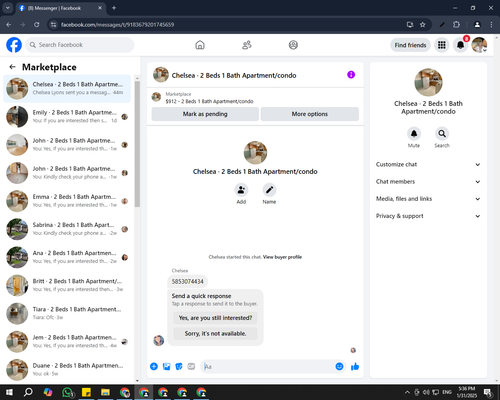Open the Chelsea apartment conversation in list

pos(67,89)
